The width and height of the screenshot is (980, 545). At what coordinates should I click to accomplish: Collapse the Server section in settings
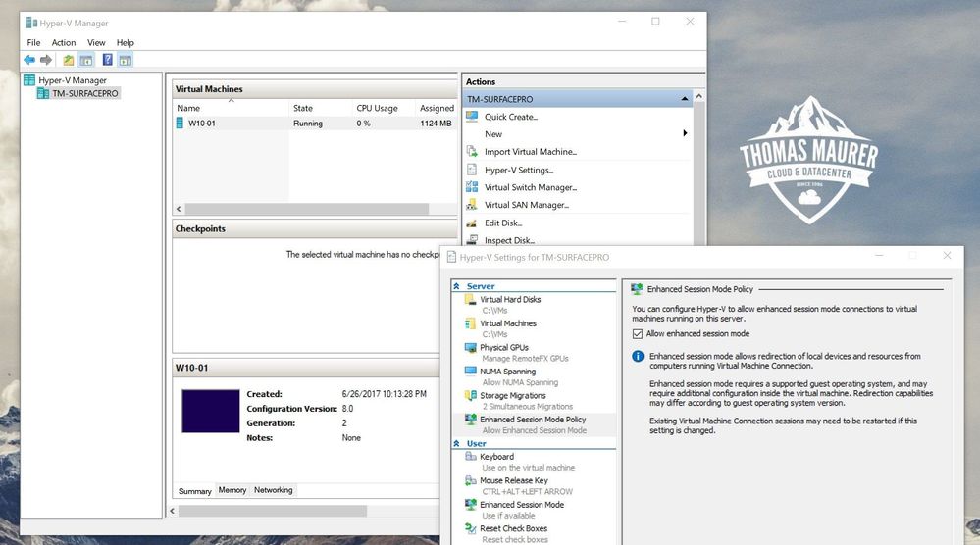[x=457, y=286]
